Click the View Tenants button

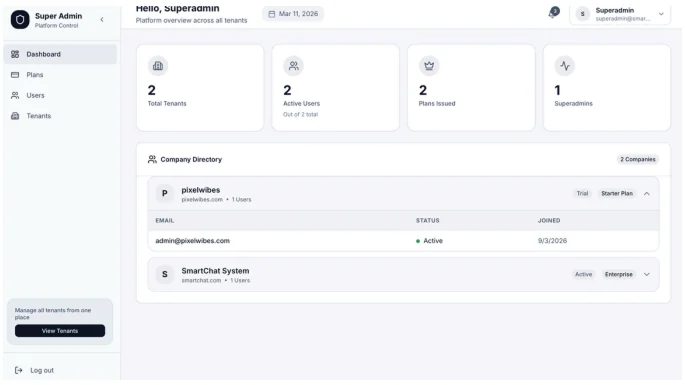tap(60, 331)
